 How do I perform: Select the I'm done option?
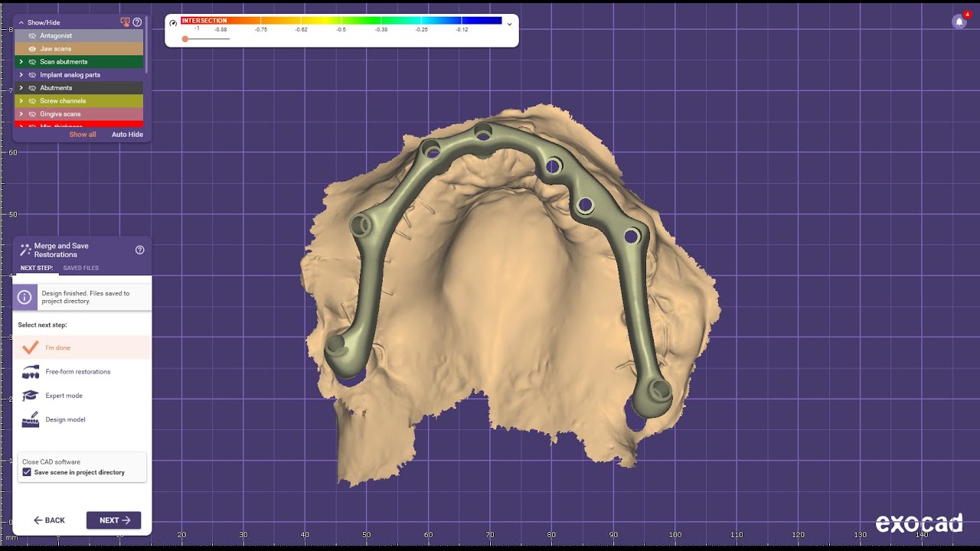[82, 347]
